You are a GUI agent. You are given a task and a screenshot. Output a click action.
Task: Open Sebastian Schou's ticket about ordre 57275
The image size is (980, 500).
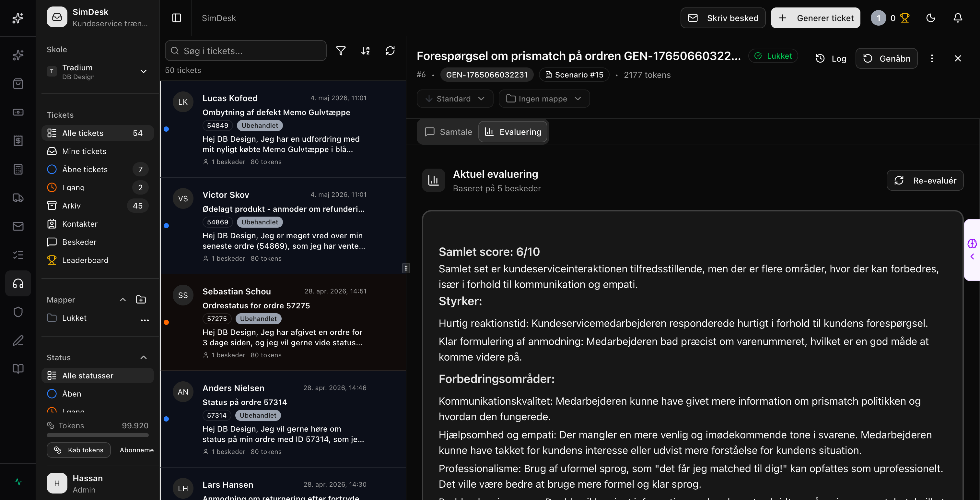click(x=284, y=322)
